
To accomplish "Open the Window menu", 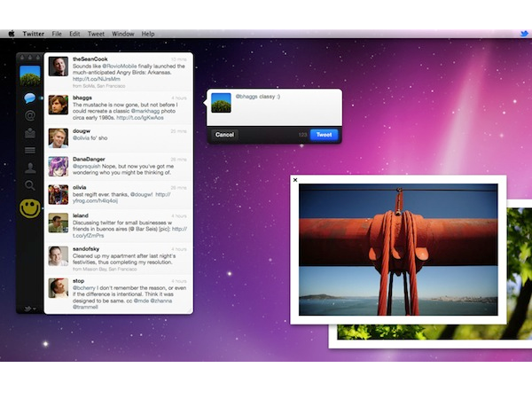I will pos(123,34).
